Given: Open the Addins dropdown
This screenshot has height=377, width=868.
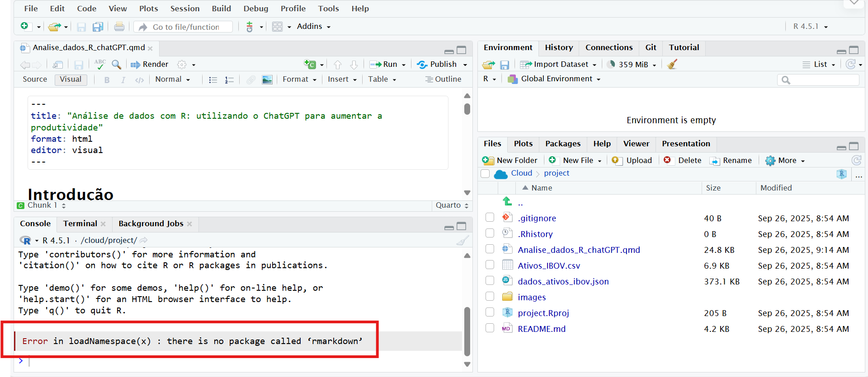Looking at the screenshot, I should pos(313,27).
